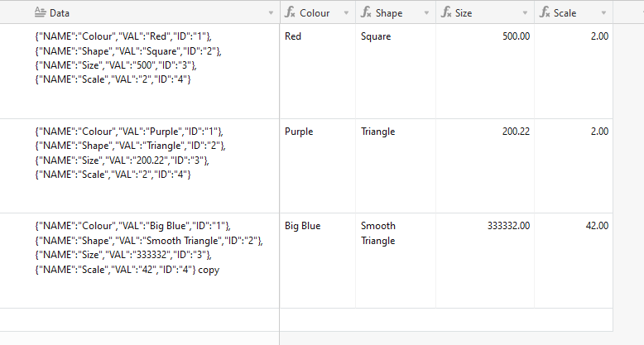Screen dimensions: 644x345
Task: Select the Data cell ending with copy
Action: coord(140,261)
